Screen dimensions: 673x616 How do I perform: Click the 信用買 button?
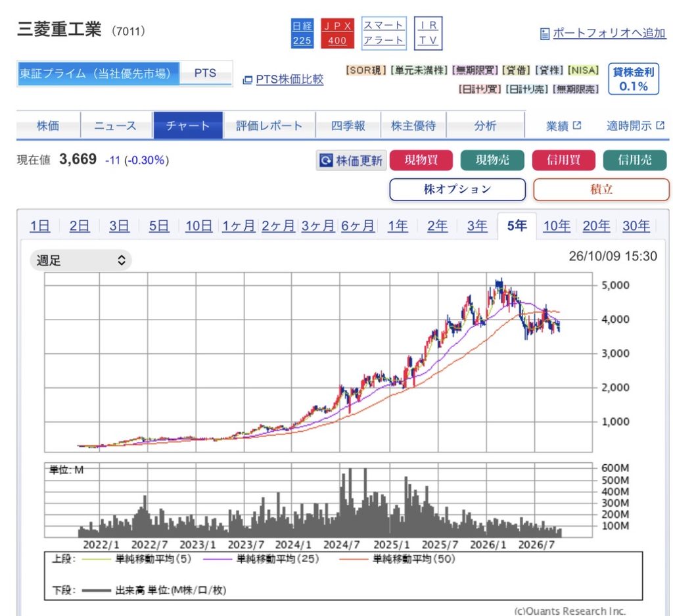563,160
